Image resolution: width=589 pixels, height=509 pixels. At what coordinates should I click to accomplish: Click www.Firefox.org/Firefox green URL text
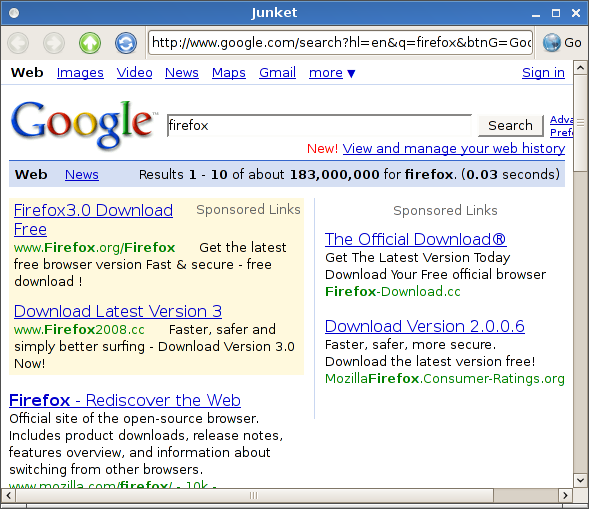(x=95, y=248)
